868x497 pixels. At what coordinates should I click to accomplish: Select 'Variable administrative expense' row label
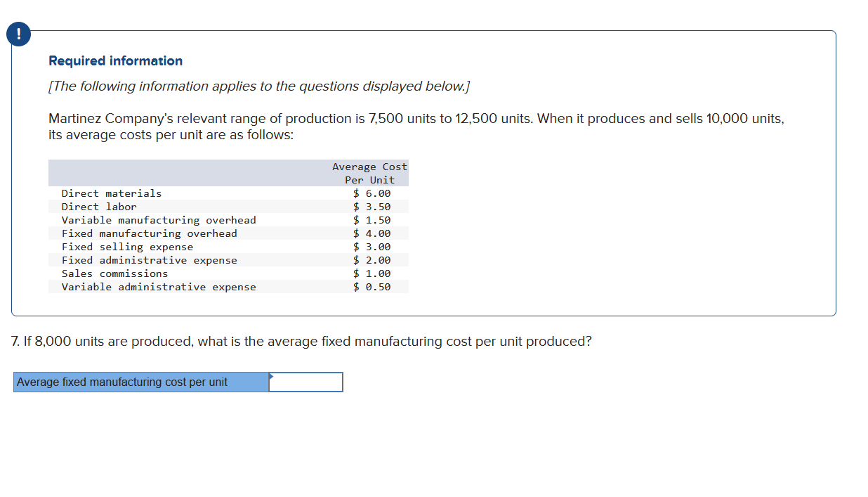pos(159,287)
